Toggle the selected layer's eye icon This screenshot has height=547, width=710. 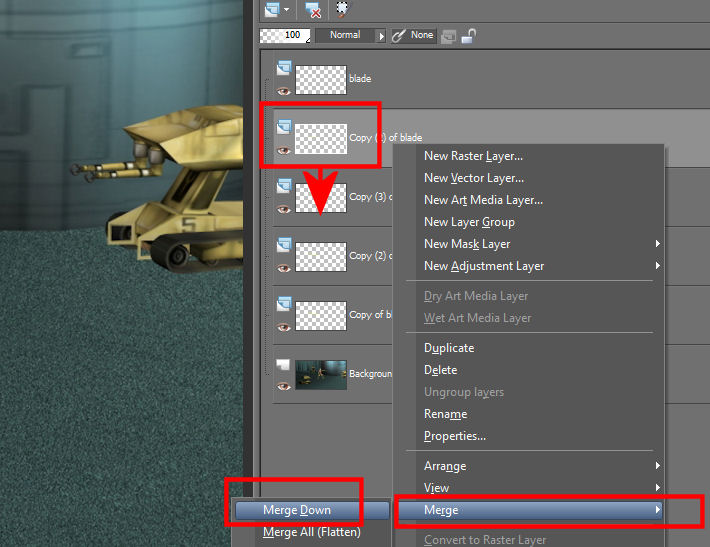[x=283, y=150]
